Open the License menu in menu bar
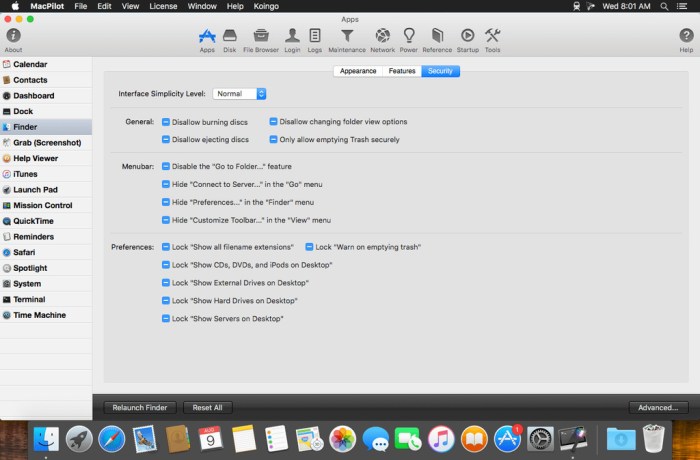 (x=163, y=6)
